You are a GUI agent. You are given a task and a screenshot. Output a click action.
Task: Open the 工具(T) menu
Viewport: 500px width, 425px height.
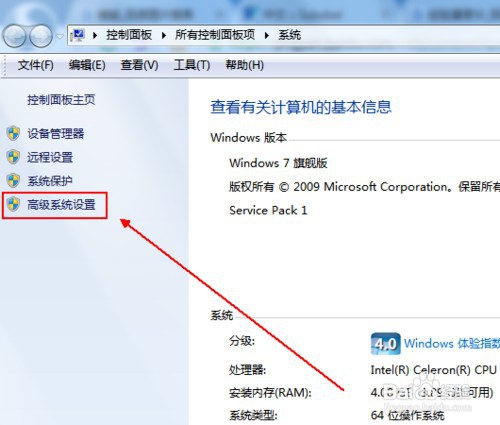[192, 65]
